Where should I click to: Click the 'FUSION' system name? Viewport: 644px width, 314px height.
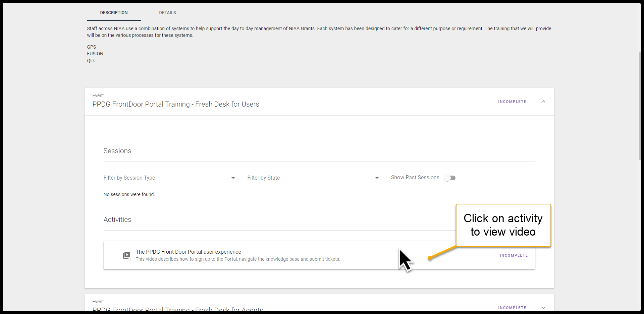click(95, 54)
